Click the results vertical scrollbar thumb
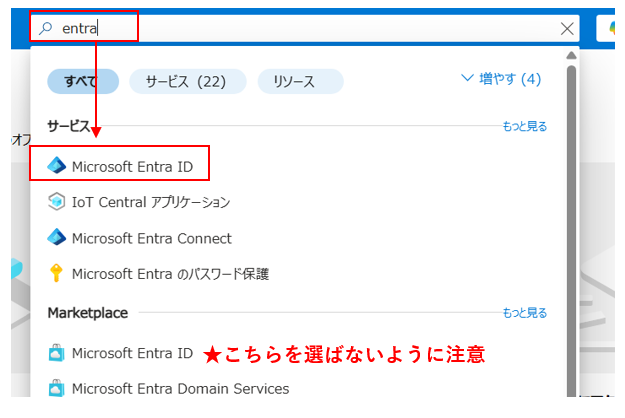 (571, 231)
